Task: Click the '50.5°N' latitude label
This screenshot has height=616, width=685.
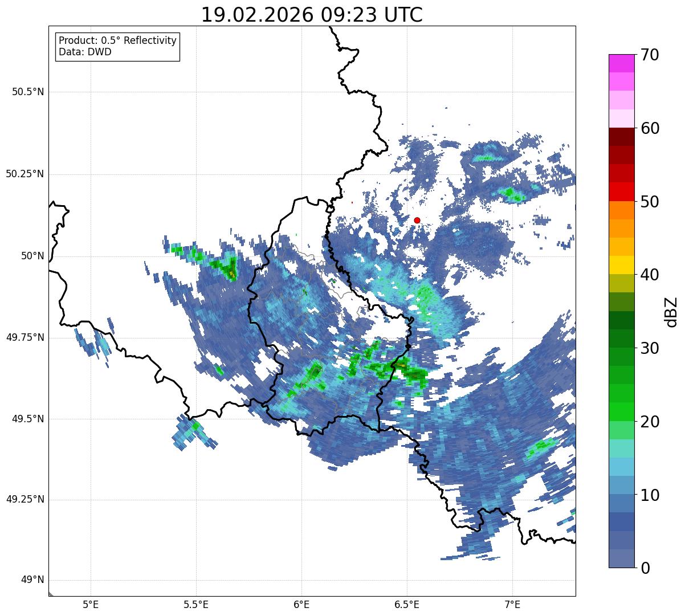Action: (27, 92)
